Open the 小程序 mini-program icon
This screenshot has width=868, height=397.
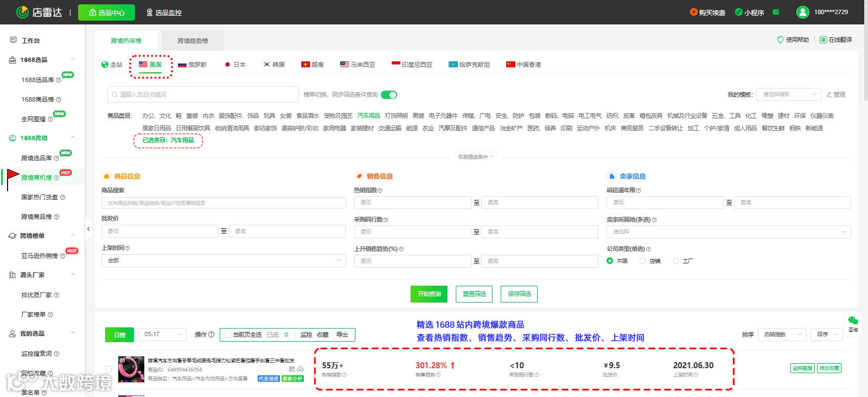[738, 12]
